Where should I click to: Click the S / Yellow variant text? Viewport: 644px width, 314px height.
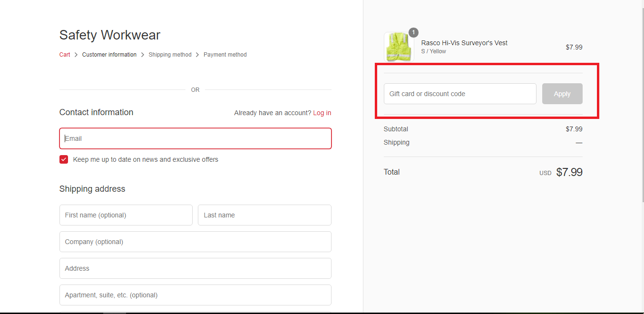(434, 51)
